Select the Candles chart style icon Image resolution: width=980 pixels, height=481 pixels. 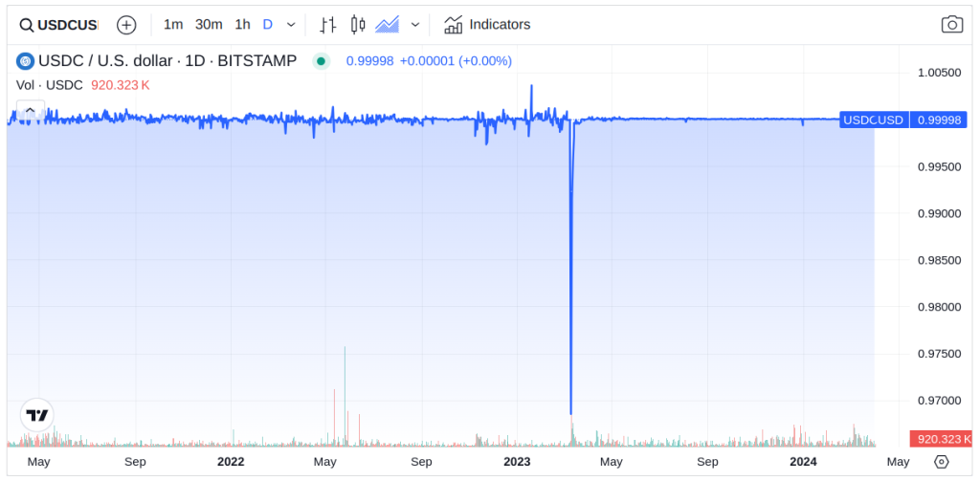(358, 25)
